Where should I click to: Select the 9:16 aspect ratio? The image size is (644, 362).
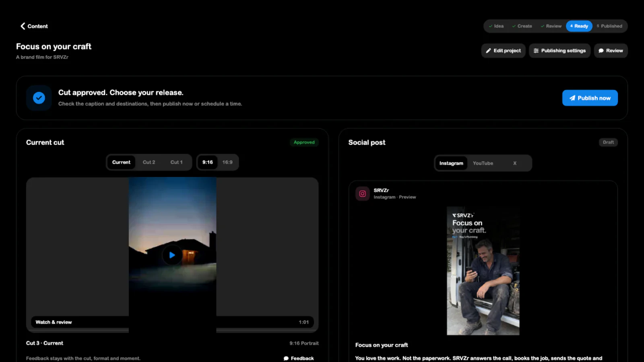click(208, 162)
